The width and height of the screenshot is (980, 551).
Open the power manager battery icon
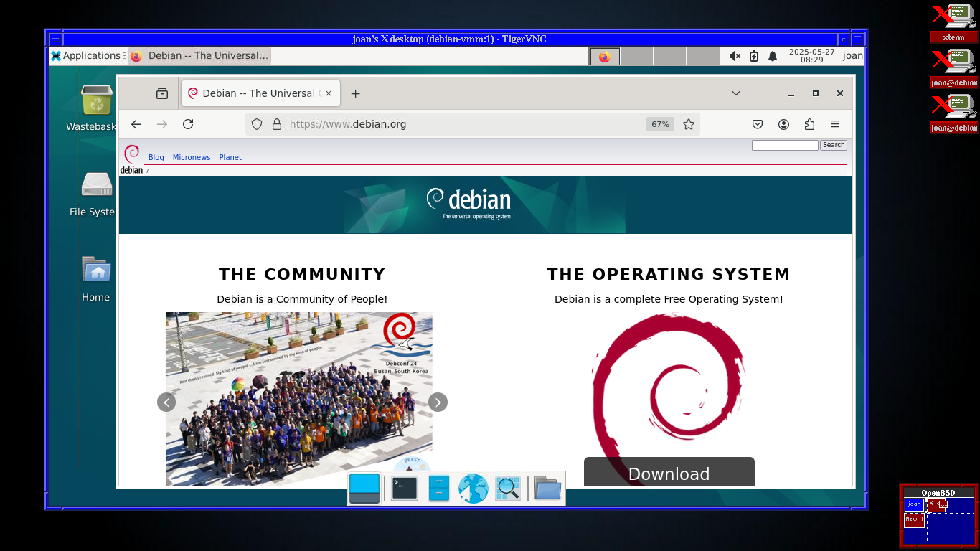pos(754,56)
